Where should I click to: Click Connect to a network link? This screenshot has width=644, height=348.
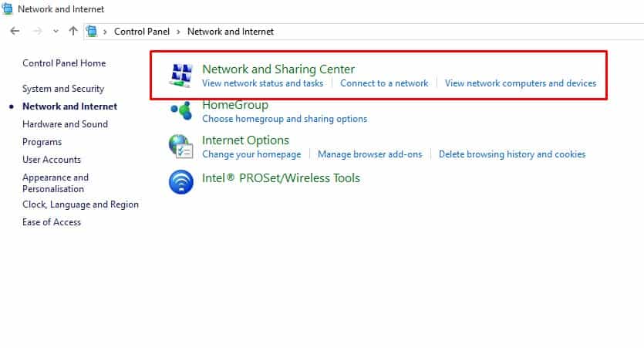click(384, 83)
